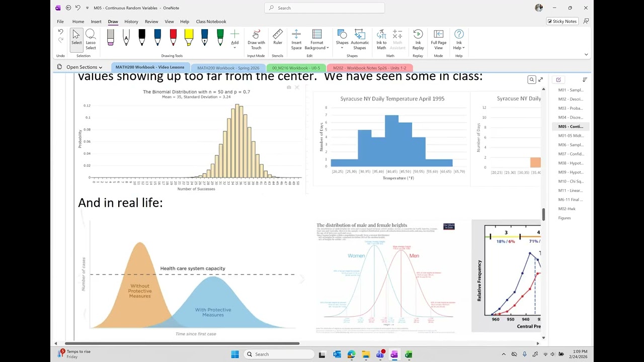Toggle Automatic Shapes
Image resolution: width=644 pixels, height=362 pixels.
tap(360, 39)
